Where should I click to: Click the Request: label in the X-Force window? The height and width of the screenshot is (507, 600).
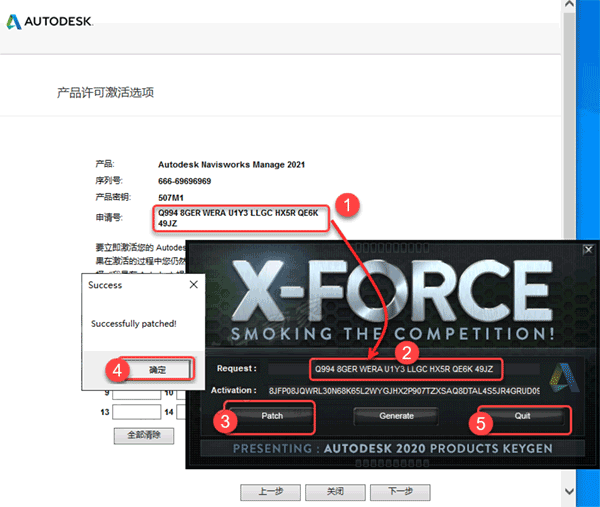(x=236, y=368)
